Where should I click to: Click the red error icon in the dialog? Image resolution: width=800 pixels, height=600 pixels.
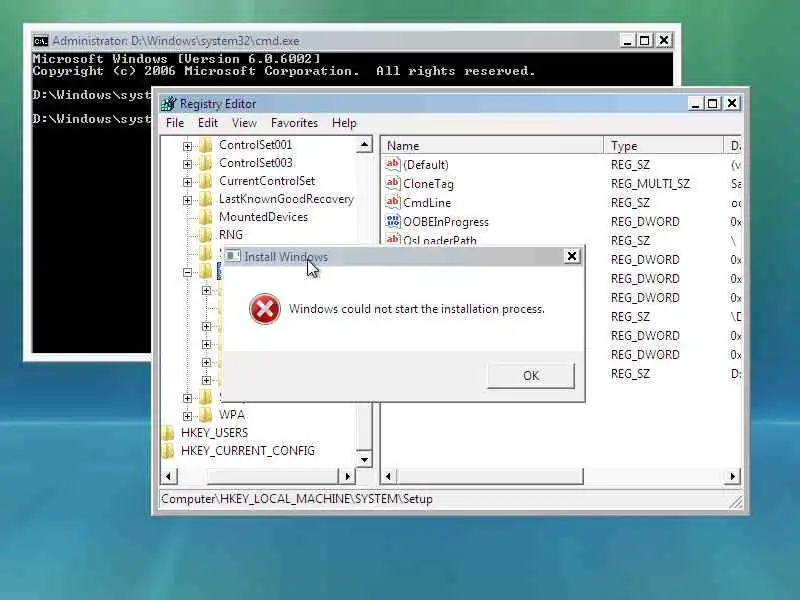[x=265, y=309]
